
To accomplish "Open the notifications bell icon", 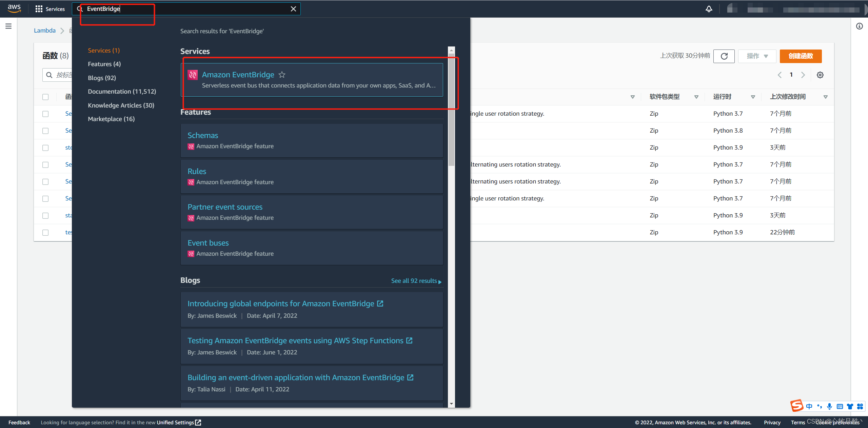I will coord(709,9).
